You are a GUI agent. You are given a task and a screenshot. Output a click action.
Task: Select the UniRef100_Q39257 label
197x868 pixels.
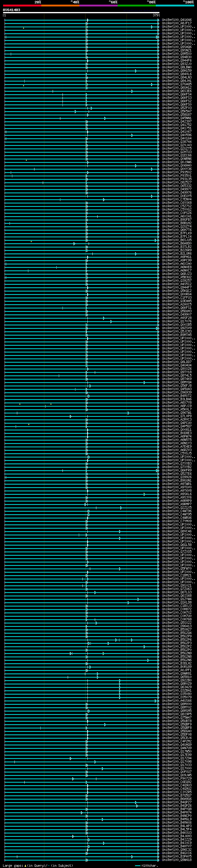[x=177, y=281]
